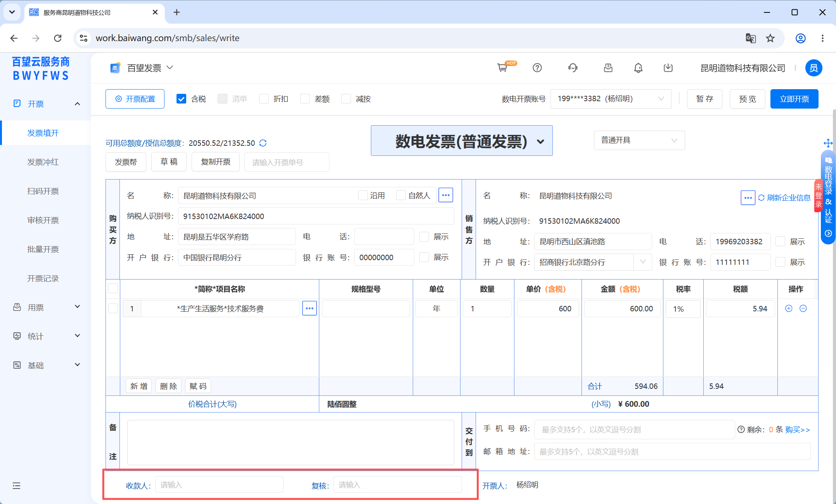
Task: Enable the 折扣 checkbox
Action: coord(264,99)
